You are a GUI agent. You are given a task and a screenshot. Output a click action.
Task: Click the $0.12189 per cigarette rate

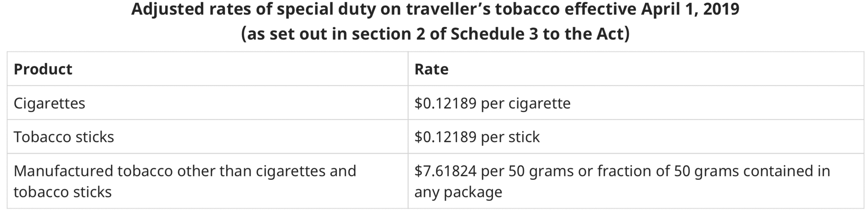[492, 103]
